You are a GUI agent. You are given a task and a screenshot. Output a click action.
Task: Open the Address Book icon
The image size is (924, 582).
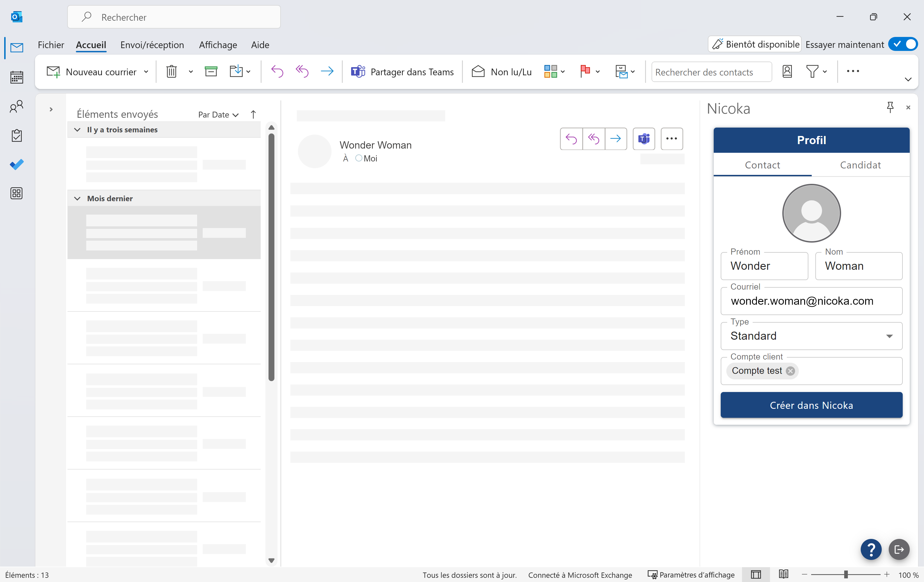pos(787,72)
